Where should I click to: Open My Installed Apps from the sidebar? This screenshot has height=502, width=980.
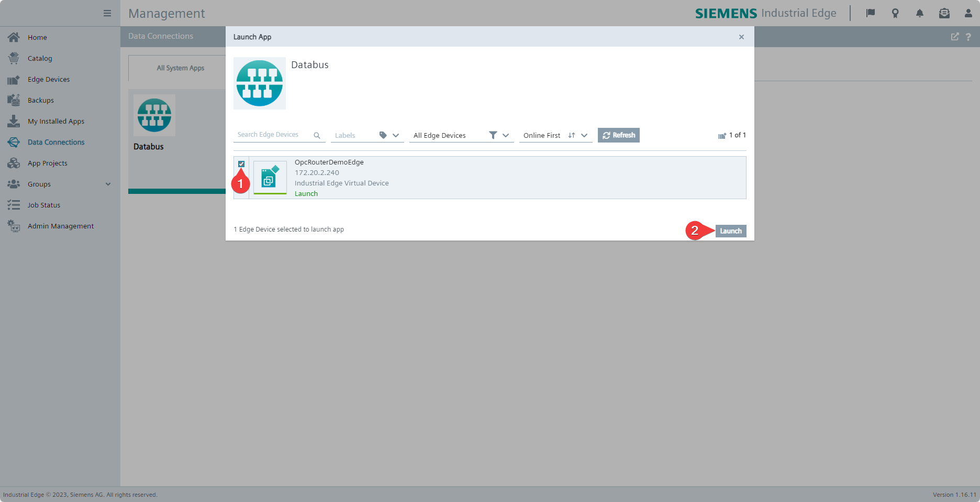point(55,121)
